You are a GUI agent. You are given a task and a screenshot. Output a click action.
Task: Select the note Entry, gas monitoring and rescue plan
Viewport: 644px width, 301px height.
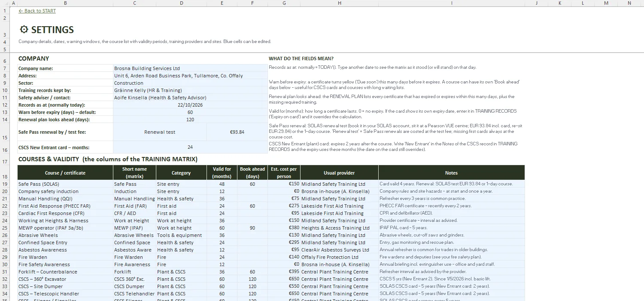click(451, 242)
